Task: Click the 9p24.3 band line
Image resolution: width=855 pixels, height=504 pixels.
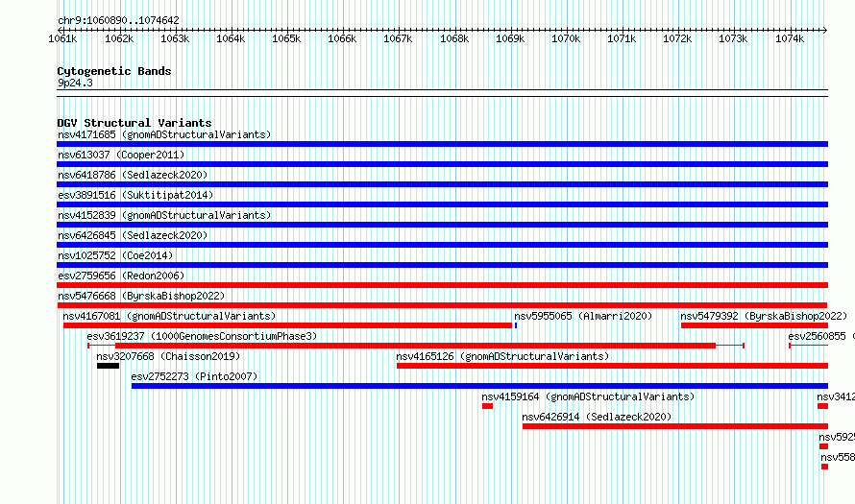Action: [x=442, y=93]
